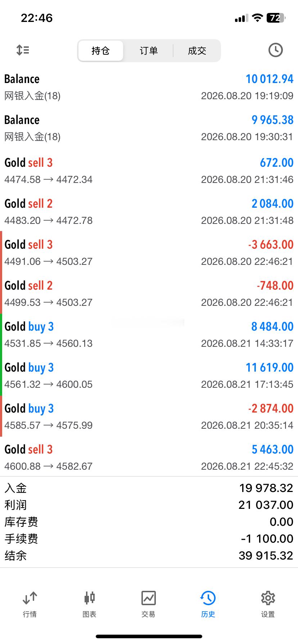
Task: Select Gold sell 3 trade with 672.00 profit
Action: coord(149,170)
